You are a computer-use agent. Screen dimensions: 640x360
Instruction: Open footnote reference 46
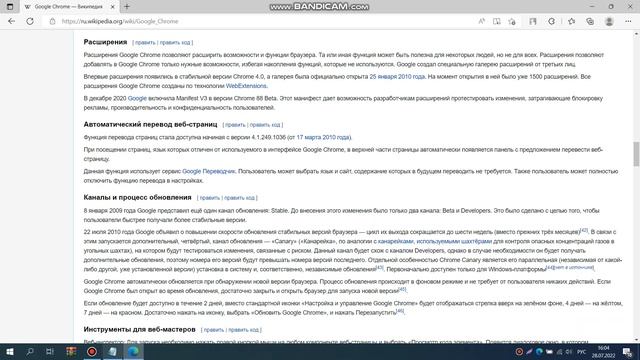(400, 311)
